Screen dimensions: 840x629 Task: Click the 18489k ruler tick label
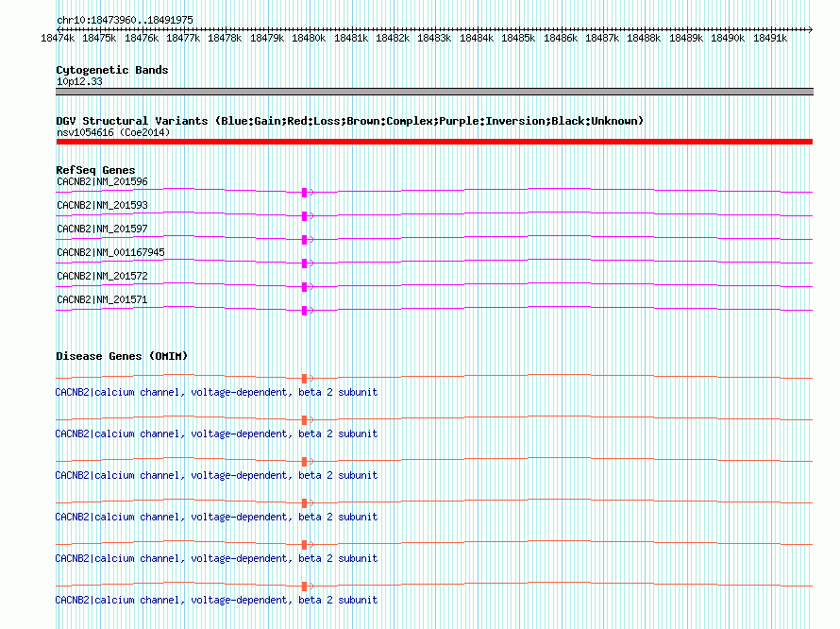pyautogui.click(x=686, y=38)
